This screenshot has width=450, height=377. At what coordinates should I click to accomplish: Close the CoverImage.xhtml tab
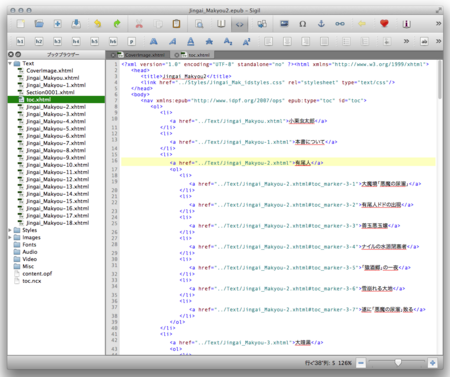click(113, 55)
